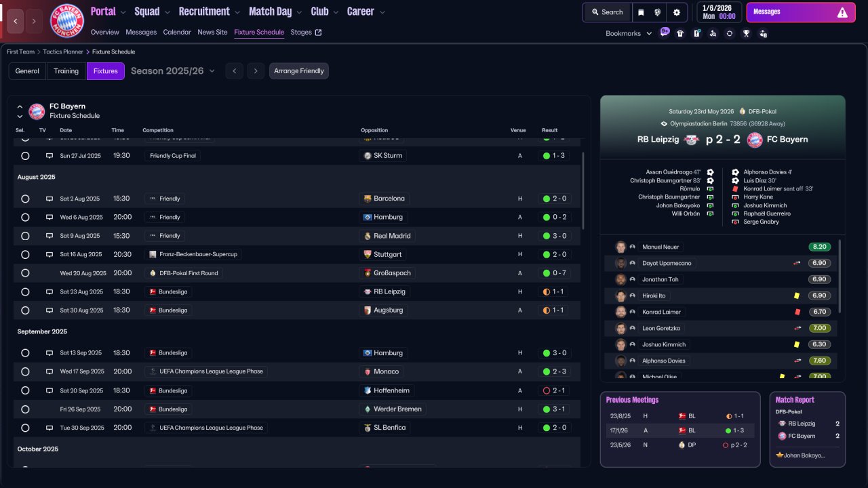Click Hiroki Ito's yellow card icon
The width and height of the screenshot is (868, 488).
(x=797, y=296)
